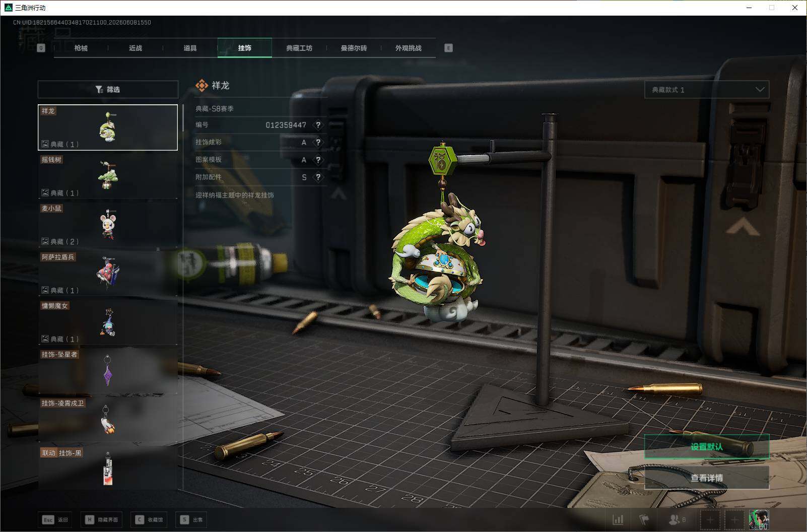Screen dimensions: 807x532
Task: Open the 筛选 filter button
Action: coord(108,89)
